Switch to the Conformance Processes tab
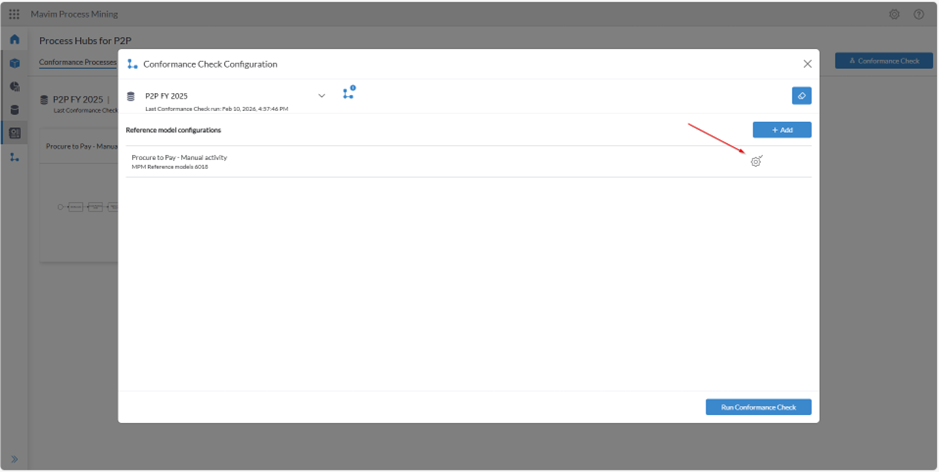The height and width of the screenshot is (472, 939). pos(78,62)
